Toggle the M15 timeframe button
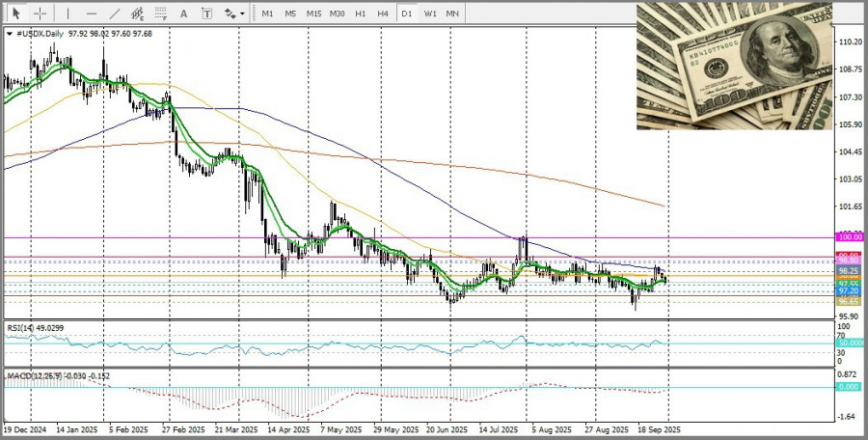 pos(313,14)
